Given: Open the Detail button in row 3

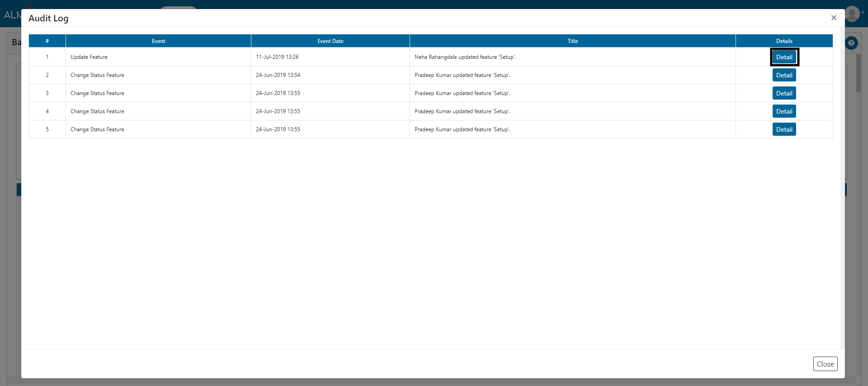Looking at the screenshot, I should click(784, 93).
